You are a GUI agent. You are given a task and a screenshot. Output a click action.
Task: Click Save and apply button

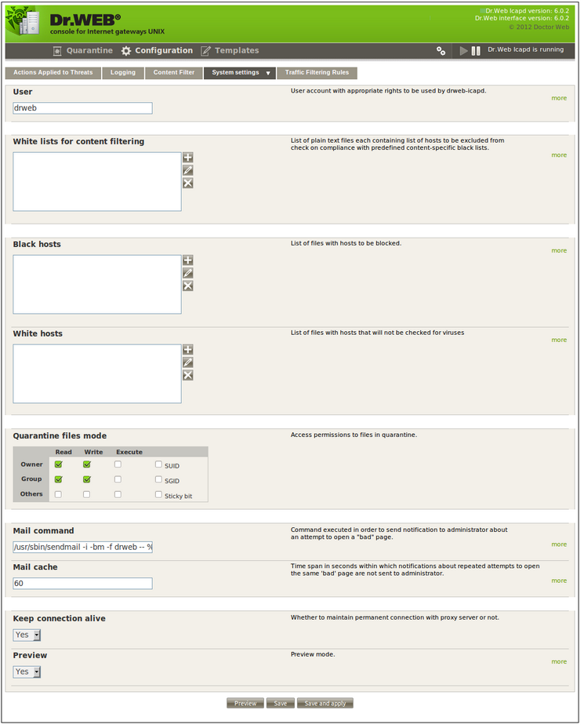coord(325,704)
